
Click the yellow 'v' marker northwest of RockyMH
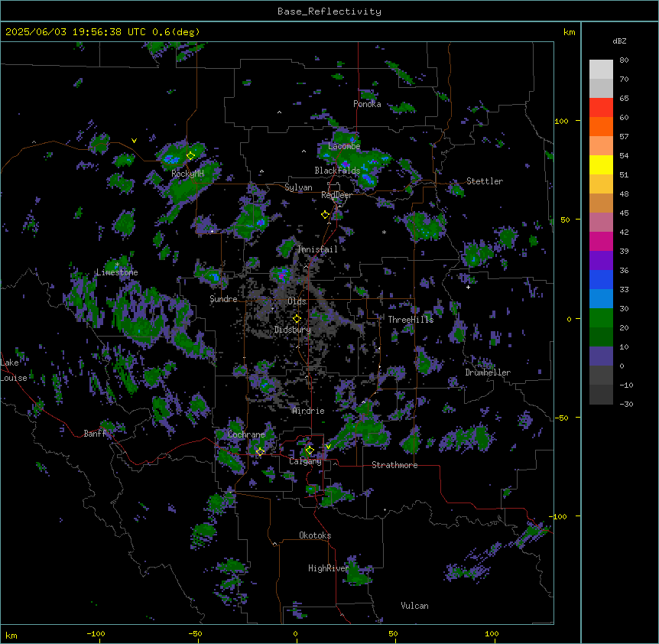pyautogui.click(x=134, y=141)
